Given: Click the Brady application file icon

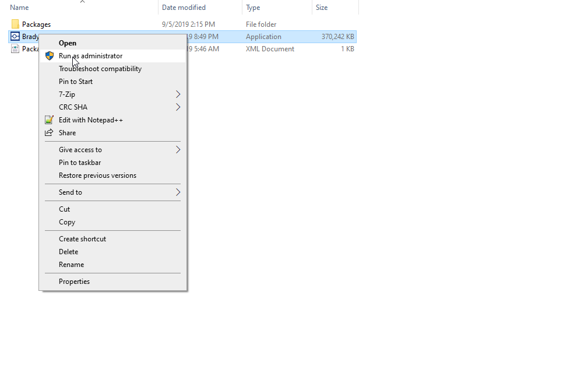Looking at the screenshot, I should point(15,37).
